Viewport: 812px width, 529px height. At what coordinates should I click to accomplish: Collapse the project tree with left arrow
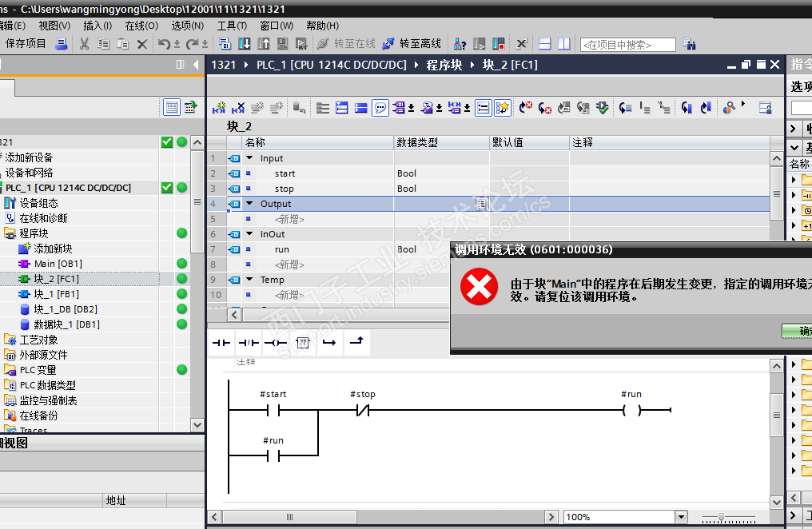196,65
